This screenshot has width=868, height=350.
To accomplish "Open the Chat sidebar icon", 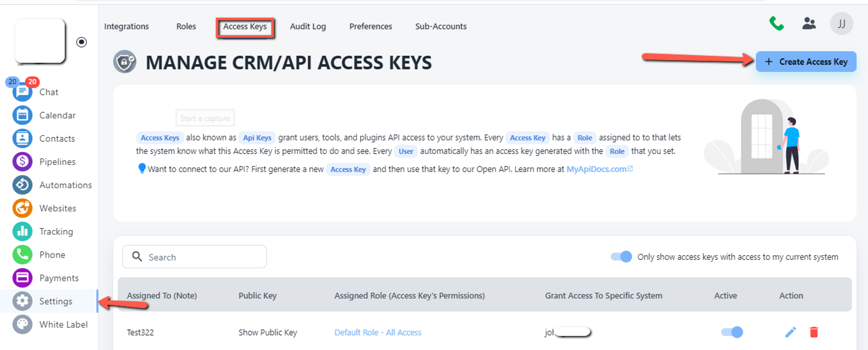I will (22, 92).
